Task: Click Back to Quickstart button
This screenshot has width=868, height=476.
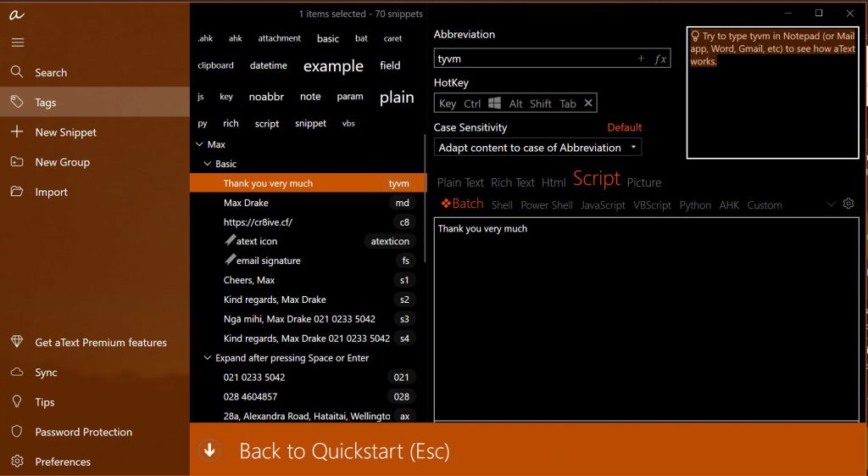Action: coord(344,451)
